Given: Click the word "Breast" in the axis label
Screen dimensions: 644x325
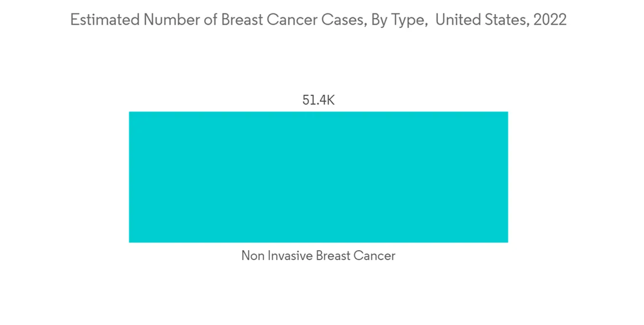Looking at the screenshot, I should 334,256.
